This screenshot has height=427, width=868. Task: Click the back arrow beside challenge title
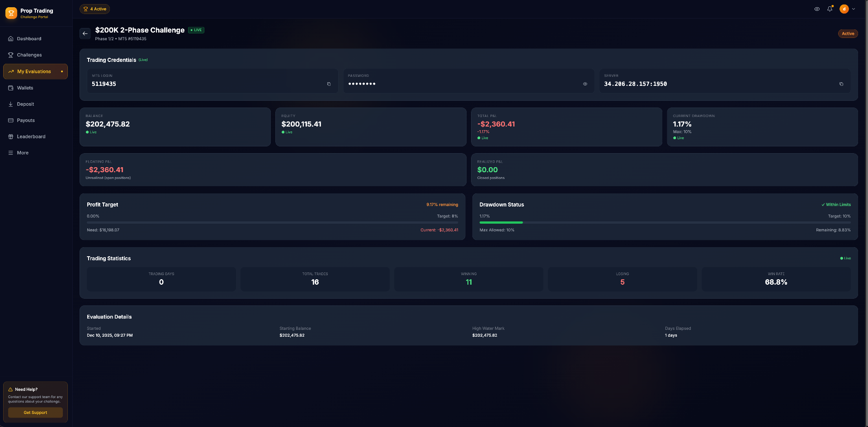tap(85, 33)
